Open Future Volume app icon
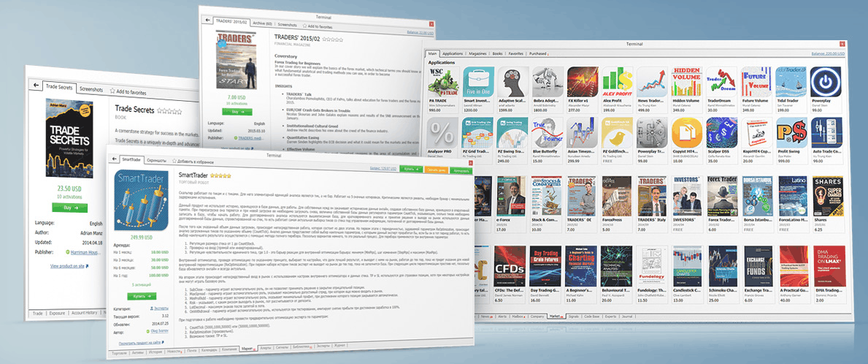Image resolution: width=868 pixels, height=364 pixels. click(x=756, y=82)
